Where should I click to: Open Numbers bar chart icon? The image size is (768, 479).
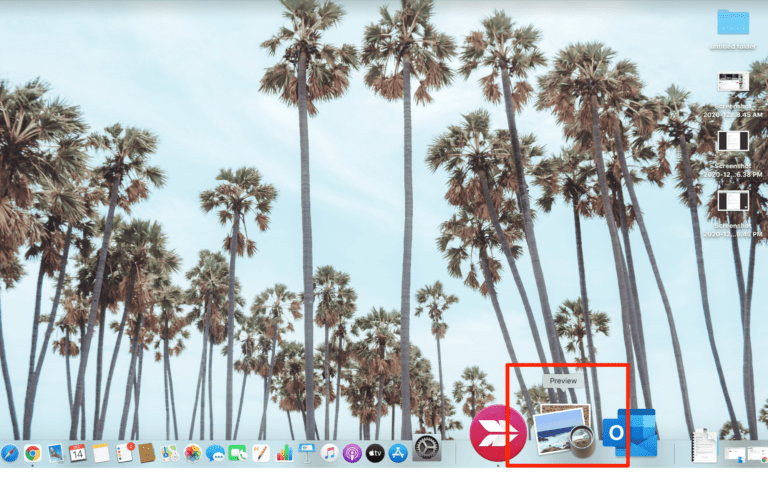pos(284,453)
